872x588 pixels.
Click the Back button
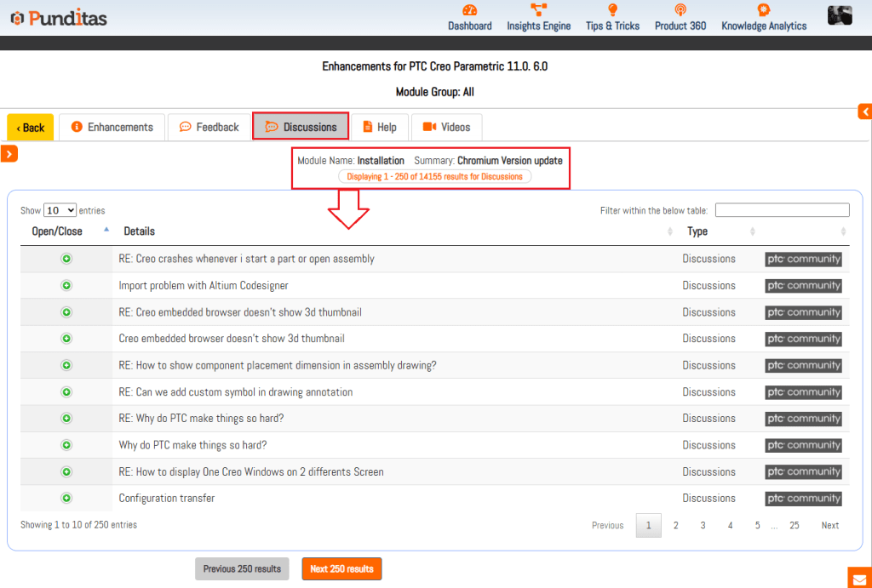coord(30,128)
